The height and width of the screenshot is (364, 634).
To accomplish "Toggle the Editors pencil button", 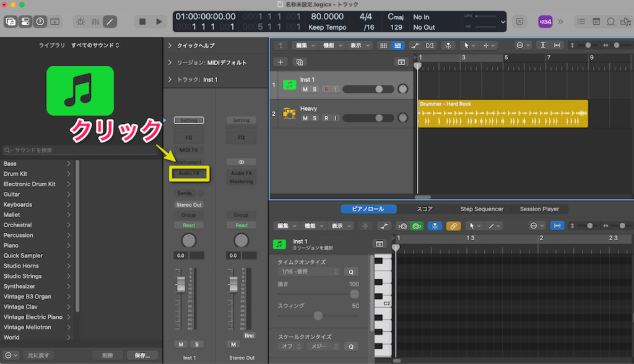I will click(x=110, y=22).
